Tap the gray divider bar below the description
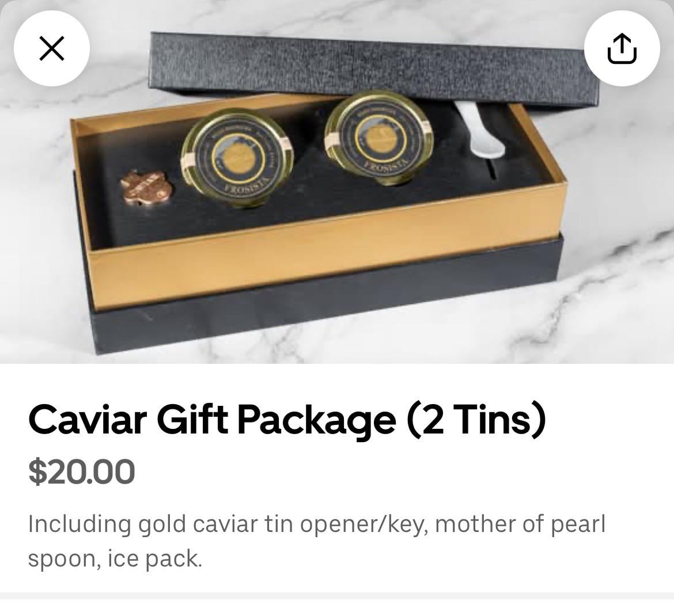This screenshot has width=674, height=616. click(337, 595)
